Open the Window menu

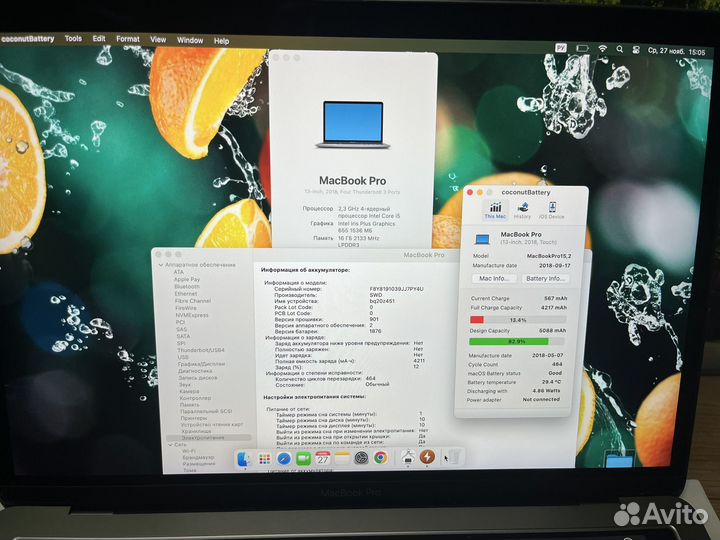coord(190,40)
